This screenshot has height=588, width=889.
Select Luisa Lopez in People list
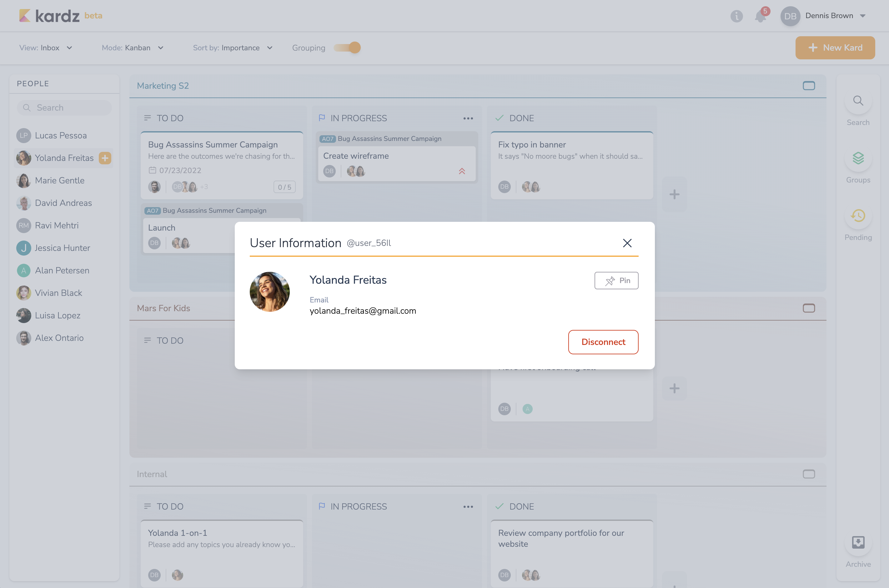[64, 315]
